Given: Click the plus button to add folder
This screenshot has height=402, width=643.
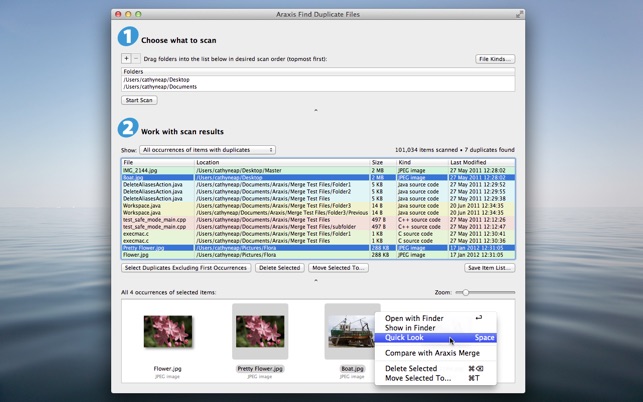Looking at the screenshot, I should 126,59.
